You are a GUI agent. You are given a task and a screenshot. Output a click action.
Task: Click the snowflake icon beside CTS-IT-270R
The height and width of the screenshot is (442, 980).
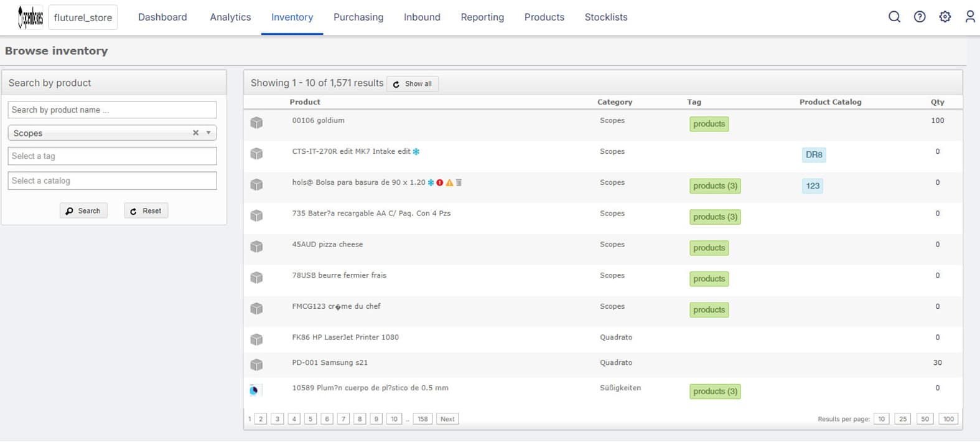(416, 151)
